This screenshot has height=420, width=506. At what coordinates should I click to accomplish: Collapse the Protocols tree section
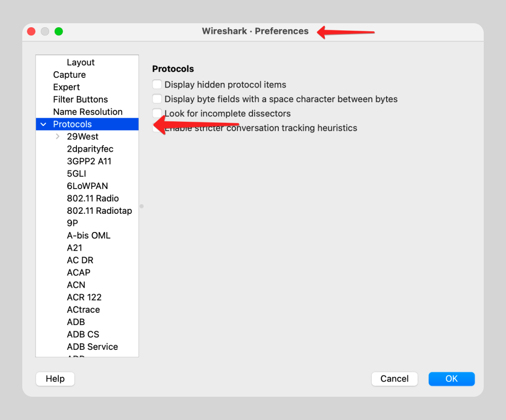coord(43,124)
